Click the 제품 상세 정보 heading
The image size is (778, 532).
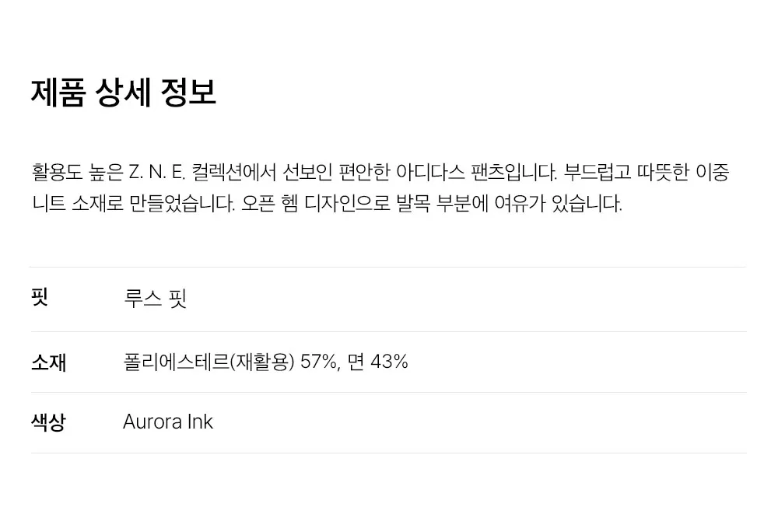click(x=124, y=93)
